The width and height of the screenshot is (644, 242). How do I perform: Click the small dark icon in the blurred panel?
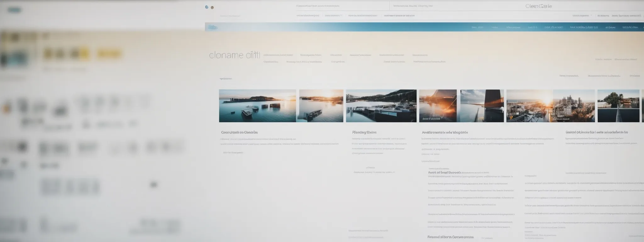[153, 185]
